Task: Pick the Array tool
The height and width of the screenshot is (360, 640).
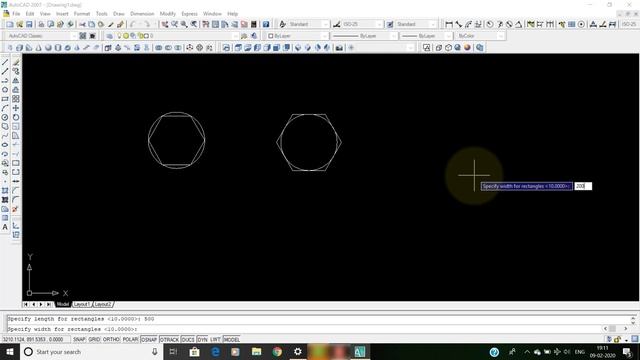Action: click(x=16, y=99)
